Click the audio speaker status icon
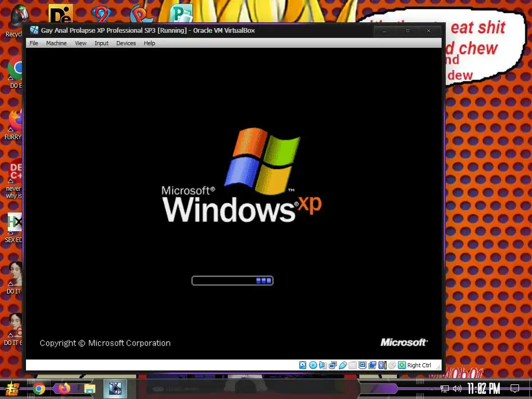The image size is (532, 399). click(x=323, y=365)
